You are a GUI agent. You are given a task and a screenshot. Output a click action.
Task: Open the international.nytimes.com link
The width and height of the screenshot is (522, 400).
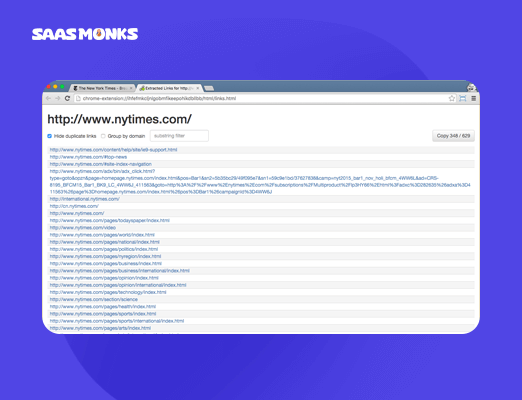tap(85, 199)
